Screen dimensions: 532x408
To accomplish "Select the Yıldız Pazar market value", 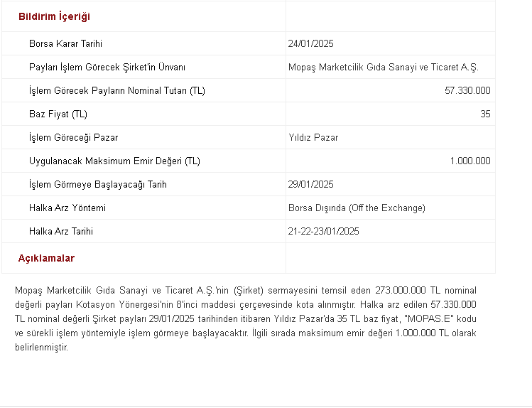I will tap(313, 137).
